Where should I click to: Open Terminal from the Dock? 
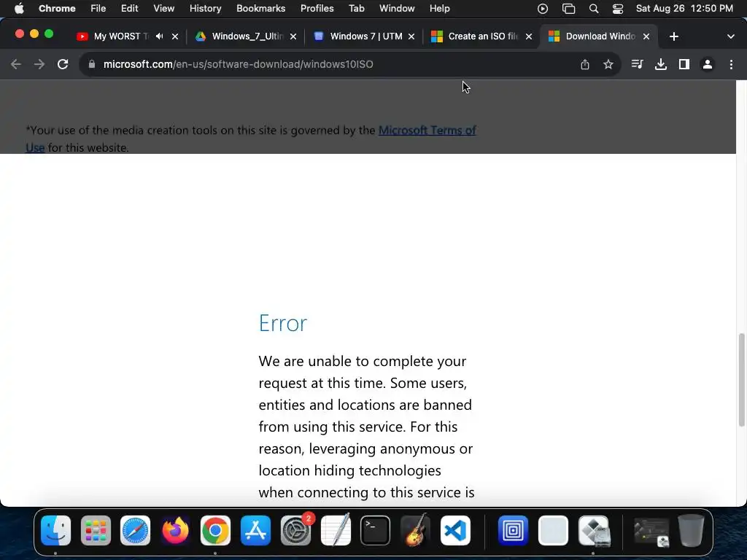point(376,531)
